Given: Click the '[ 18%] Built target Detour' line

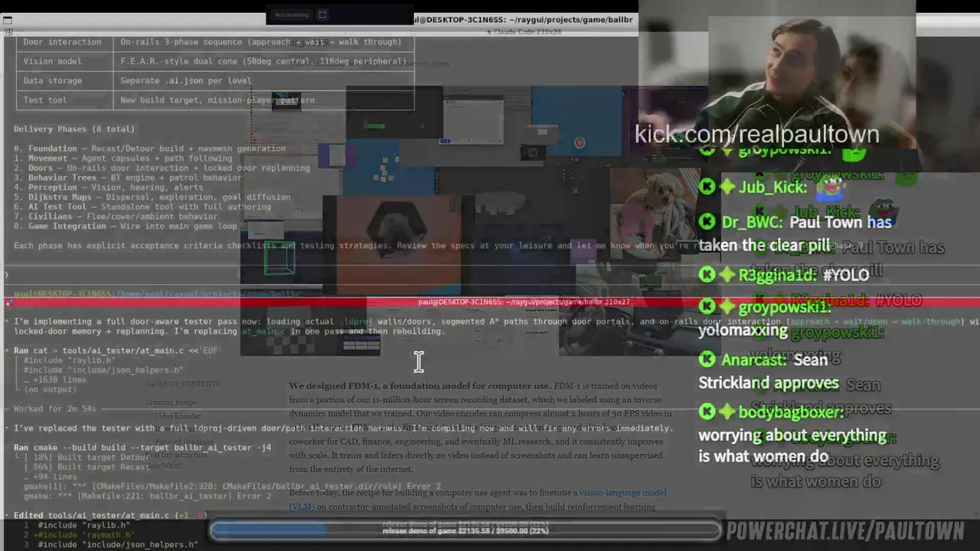Looking at the screenshot, I should [87, 457].
